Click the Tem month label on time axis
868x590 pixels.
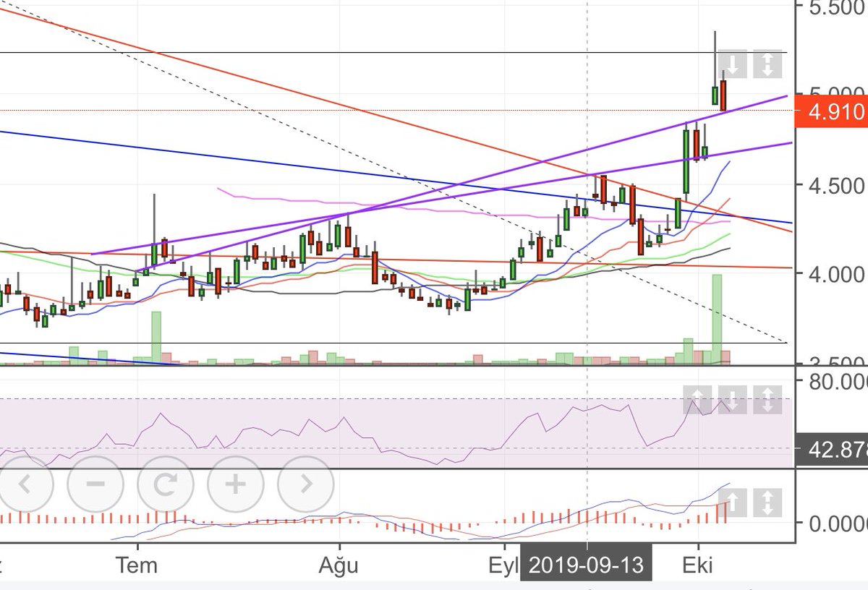[137, 565]
